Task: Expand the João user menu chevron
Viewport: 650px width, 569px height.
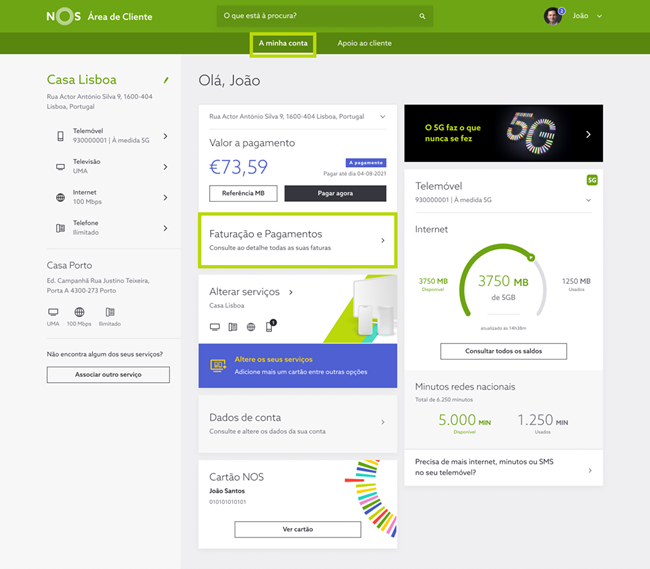Action: click(x=599, y=16)
